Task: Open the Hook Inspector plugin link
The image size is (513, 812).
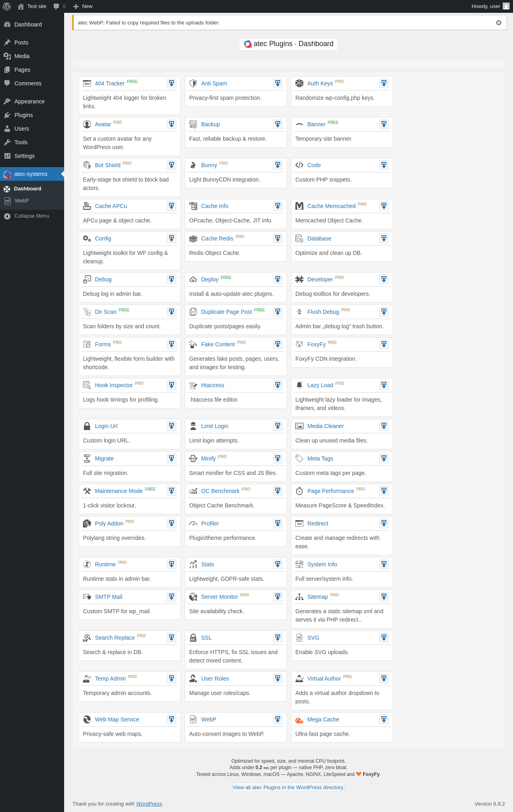Action: (114, 385)
